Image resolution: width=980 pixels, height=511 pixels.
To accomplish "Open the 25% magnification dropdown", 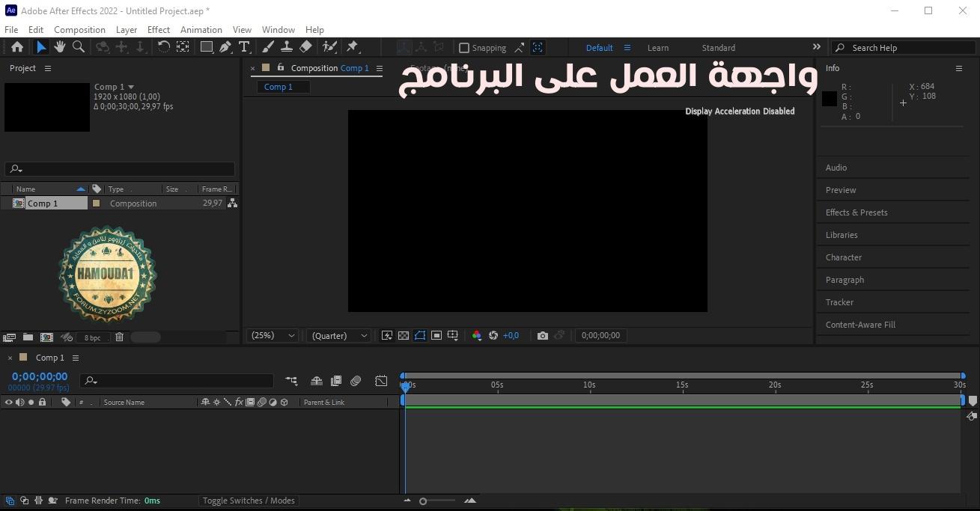I will [273, 335].
